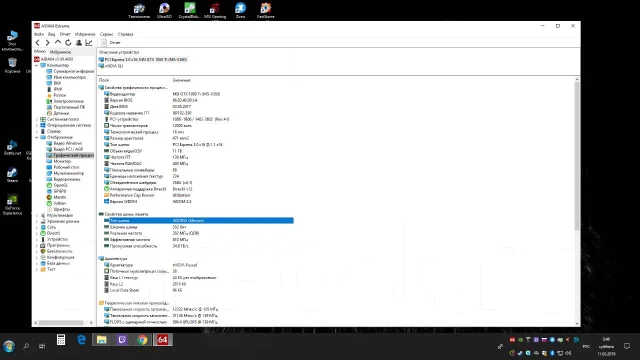This screenshot has width=640, height=360.
Task: Select Имя компьютера in the tree
Action: point(66,77)
